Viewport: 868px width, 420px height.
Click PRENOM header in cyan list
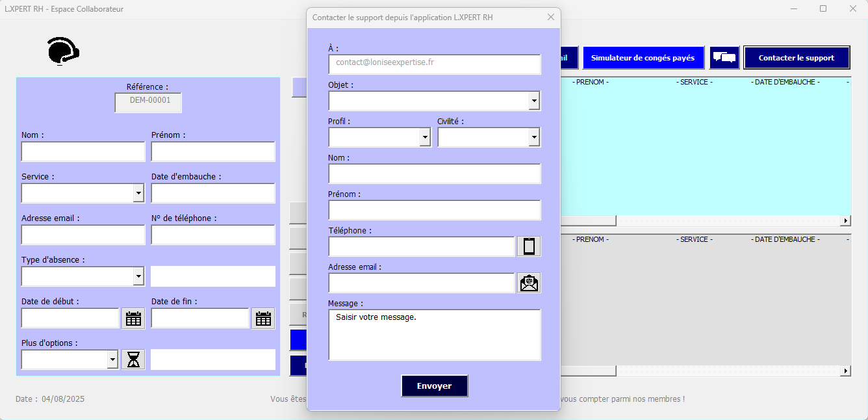tap(590, 82)
